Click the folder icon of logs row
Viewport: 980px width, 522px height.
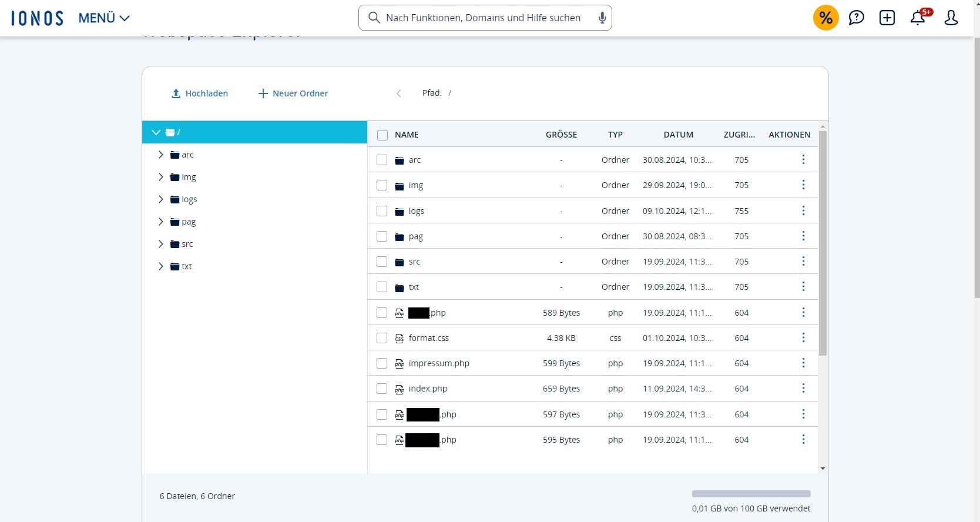coord(400,212)
